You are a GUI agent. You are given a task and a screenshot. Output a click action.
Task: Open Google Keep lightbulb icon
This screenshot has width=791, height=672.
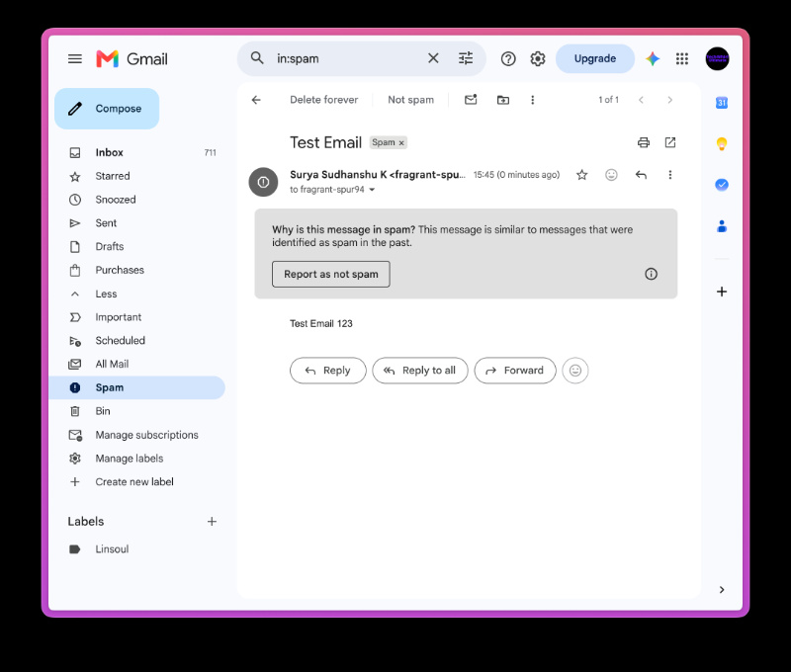click(x=722, y=144)
